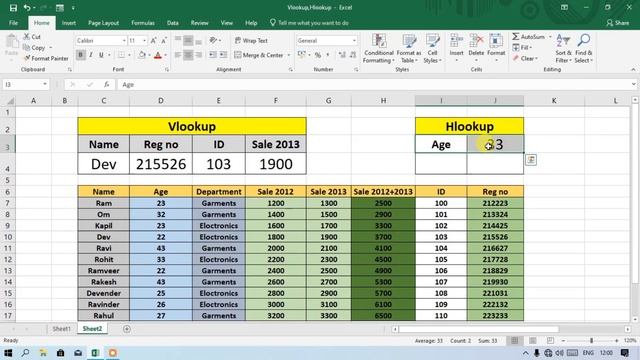Click Format cells icon in Cells group
Image resolution: width=640 pixels, height=360 pixels.
[496, 41]
